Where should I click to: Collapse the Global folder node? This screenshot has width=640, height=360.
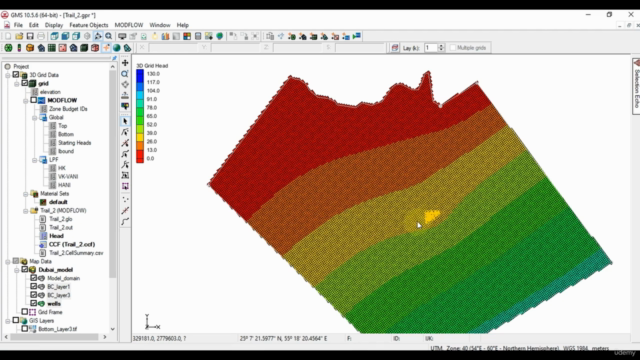coord(35,118)
